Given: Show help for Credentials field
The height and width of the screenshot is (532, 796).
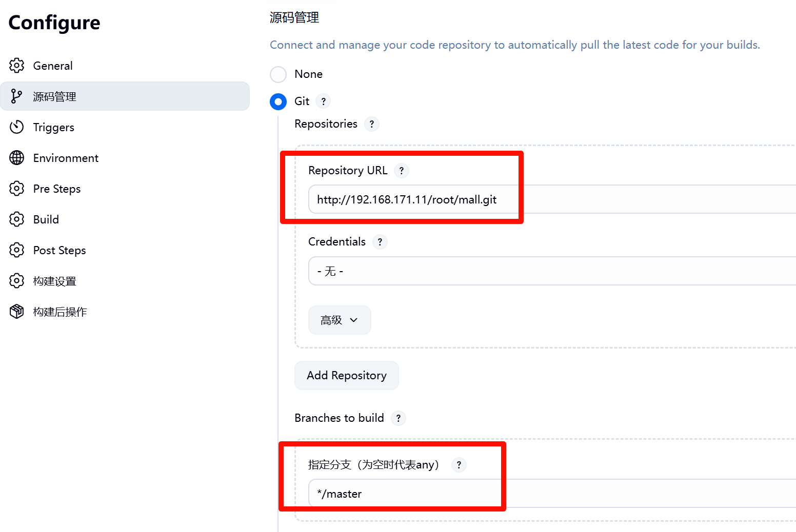Looking at the screenshot, I should click(x=380, y=242).
